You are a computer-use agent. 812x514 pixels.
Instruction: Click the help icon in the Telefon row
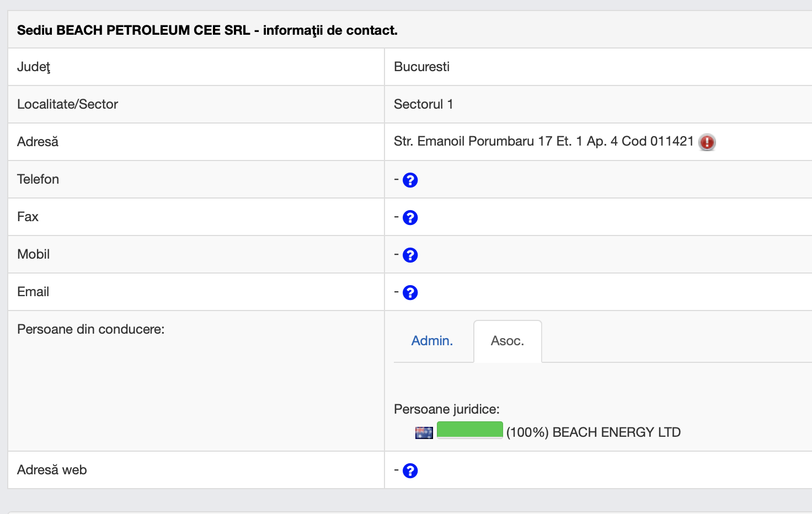pyautogui.click(x=410, y=180)
